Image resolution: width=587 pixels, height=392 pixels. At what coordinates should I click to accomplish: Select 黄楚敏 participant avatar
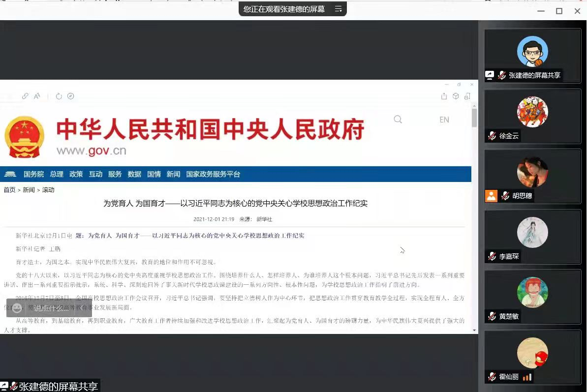point(532,292)
